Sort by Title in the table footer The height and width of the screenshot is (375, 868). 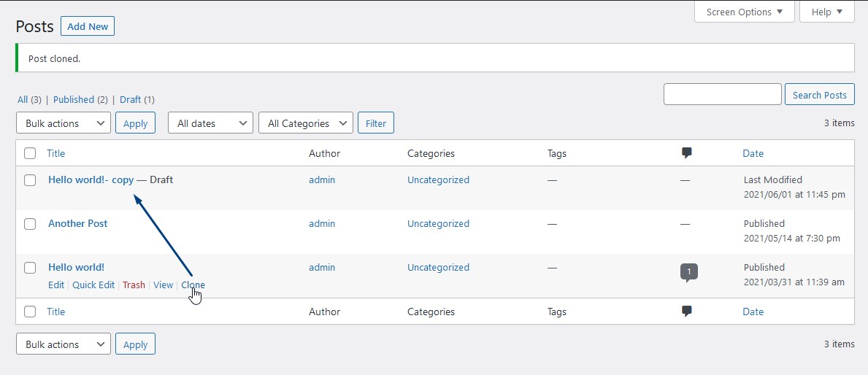[x=56, y=312]
